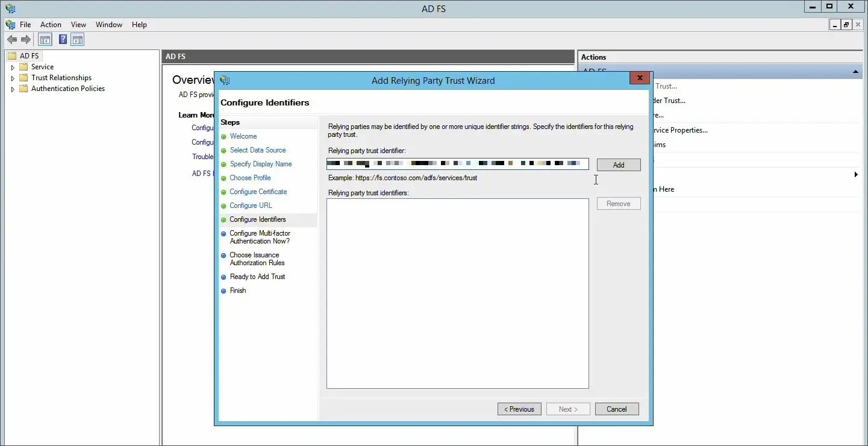The image size is (868, 446).
Task: Select the AD FS root folder icon
Action: coord(12,56)
